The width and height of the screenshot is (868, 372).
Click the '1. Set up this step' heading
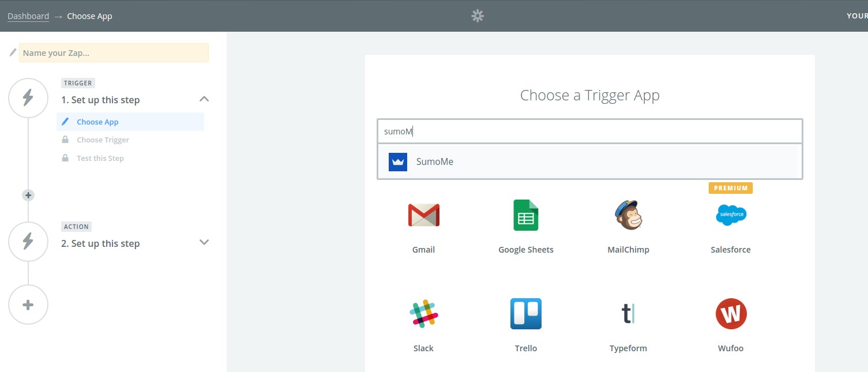point(100,100)
